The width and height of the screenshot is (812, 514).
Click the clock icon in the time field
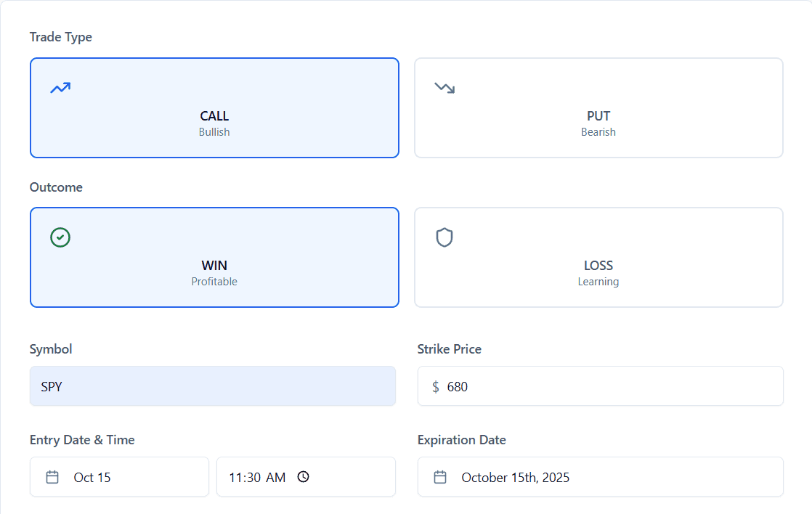(304, 477)
